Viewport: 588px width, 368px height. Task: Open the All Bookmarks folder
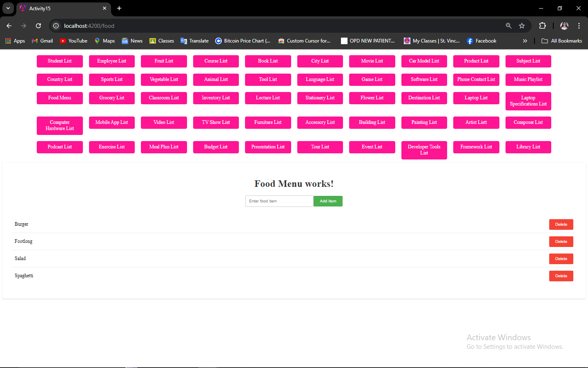click(x=561, y=41)
